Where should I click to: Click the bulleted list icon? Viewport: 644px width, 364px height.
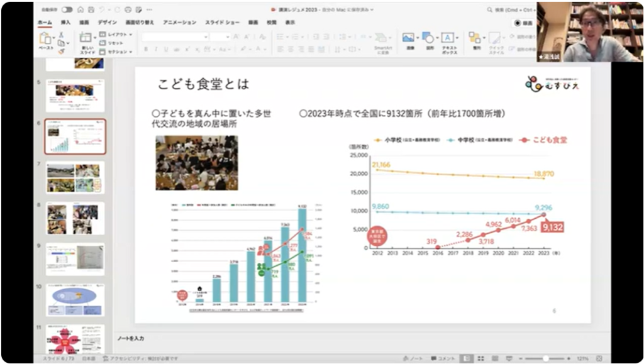pyautogui.click(x=280, y=37)
